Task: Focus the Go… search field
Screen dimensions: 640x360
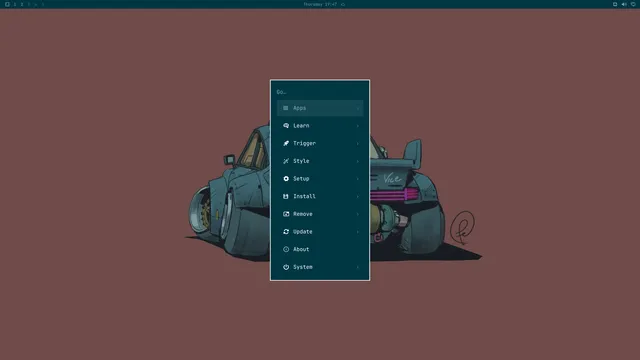Action: (x=320, y=92)
